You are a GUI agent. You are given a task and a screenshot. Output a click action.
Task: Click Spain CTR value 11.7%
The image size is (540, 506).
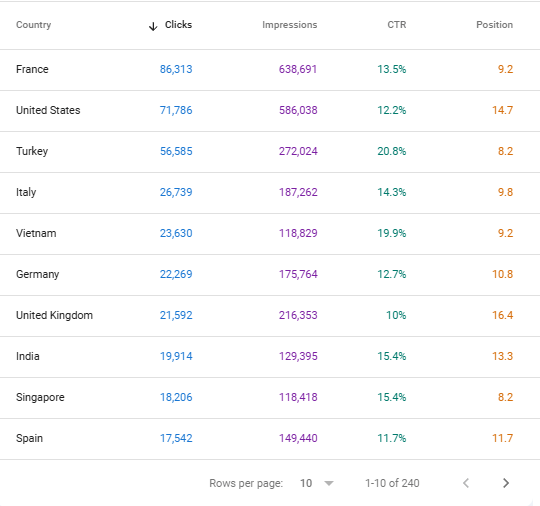392,438
